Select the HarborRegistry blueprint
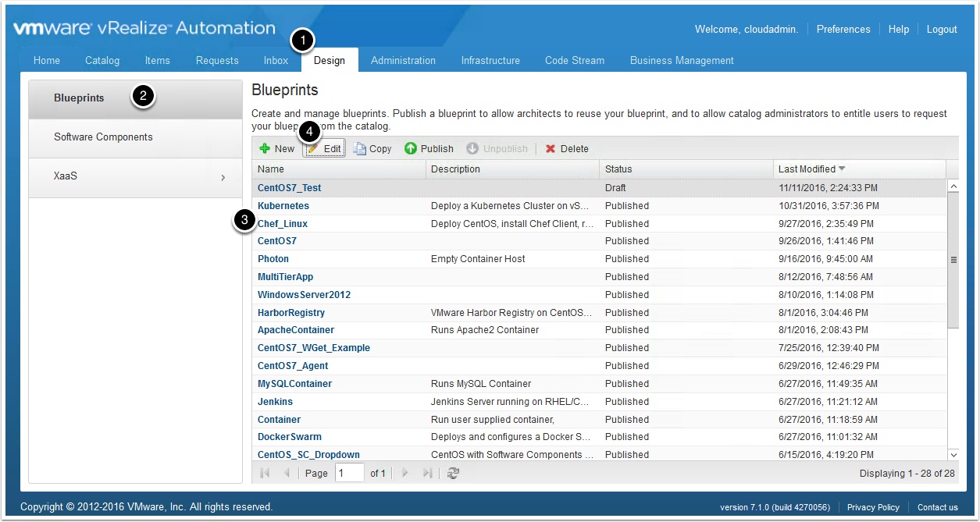980x522 pixels. [291, 313]
